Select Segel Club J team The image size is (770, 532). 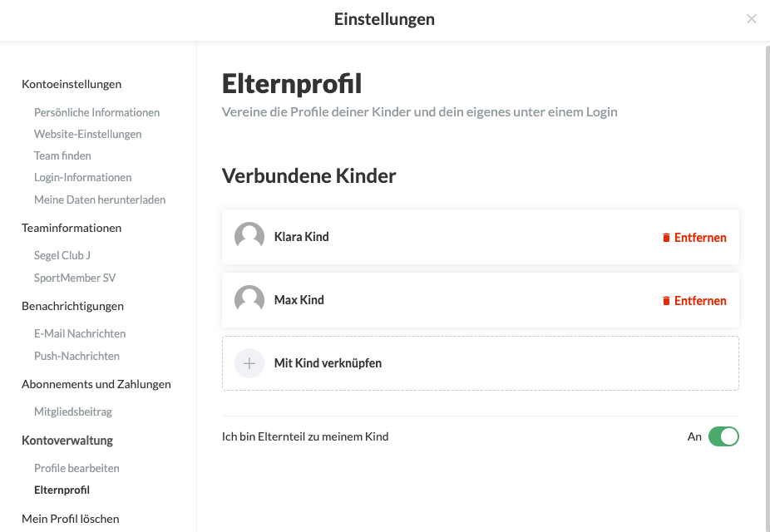(62, 255)
